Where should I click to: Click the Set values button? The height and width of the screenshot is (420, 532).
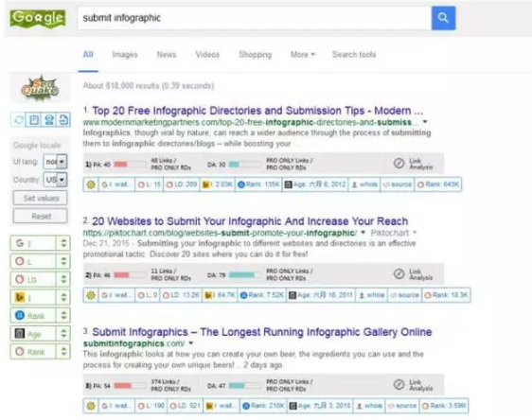[41, 198]
